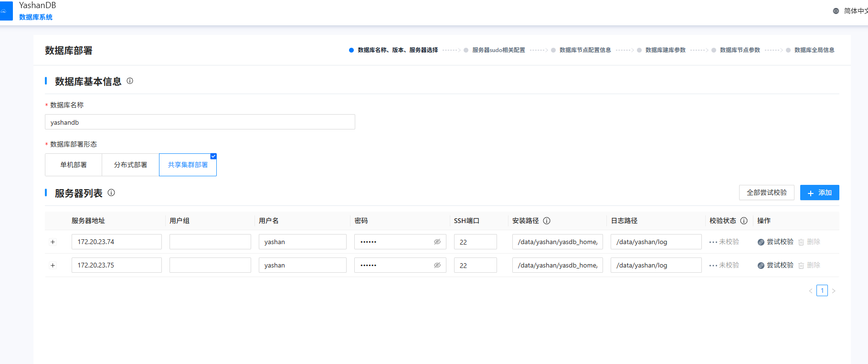The image size is (868, 364).
Task: Click info icon next to 校验状态 column
Action: pos(744,221)
